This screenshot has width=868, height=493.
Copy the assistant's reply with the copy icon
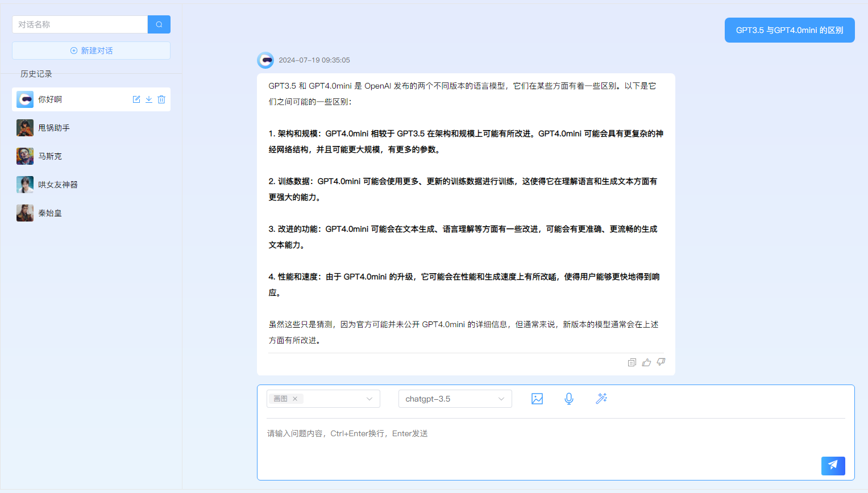tap(632, 362)
